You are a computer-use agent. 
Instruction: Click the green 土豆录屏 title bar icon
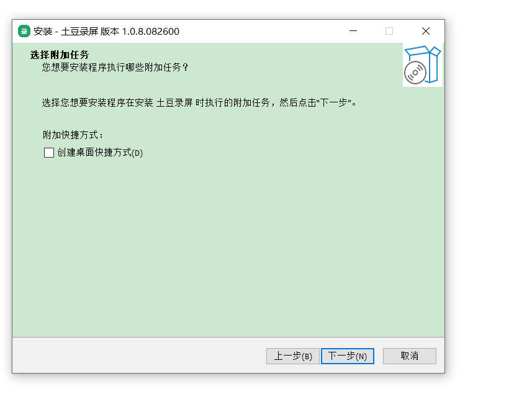pyautogui.click(x=24, y=31)
